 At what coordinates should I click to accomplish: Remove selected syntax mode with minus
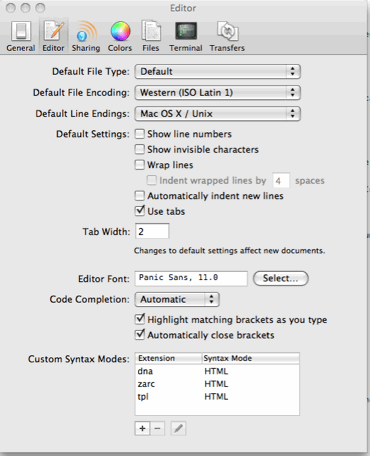click(x=158, y=428)
